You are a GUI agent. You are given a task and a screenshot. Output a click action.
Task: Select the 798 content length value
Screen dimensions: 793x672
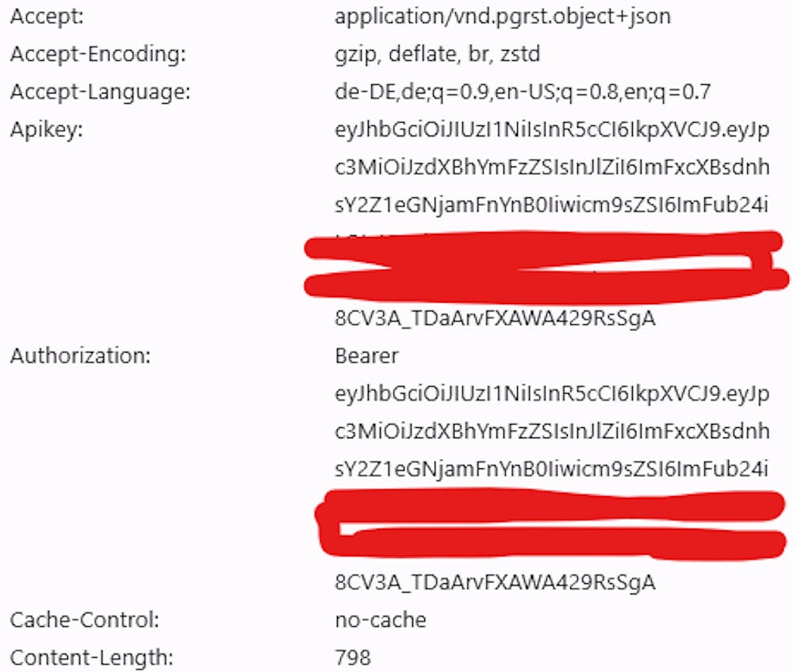[x=353, y=659]
